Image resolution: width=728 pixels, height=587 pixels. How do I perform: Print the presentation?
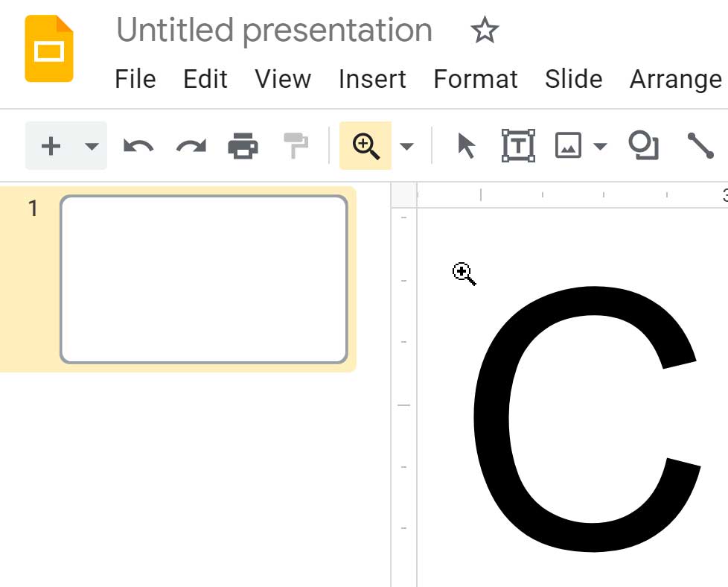tap(241, 145)
